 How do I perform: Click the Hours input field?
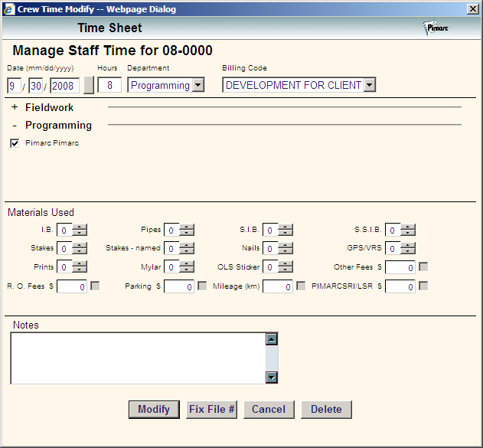pyautogui.click(x=109, y=85)
